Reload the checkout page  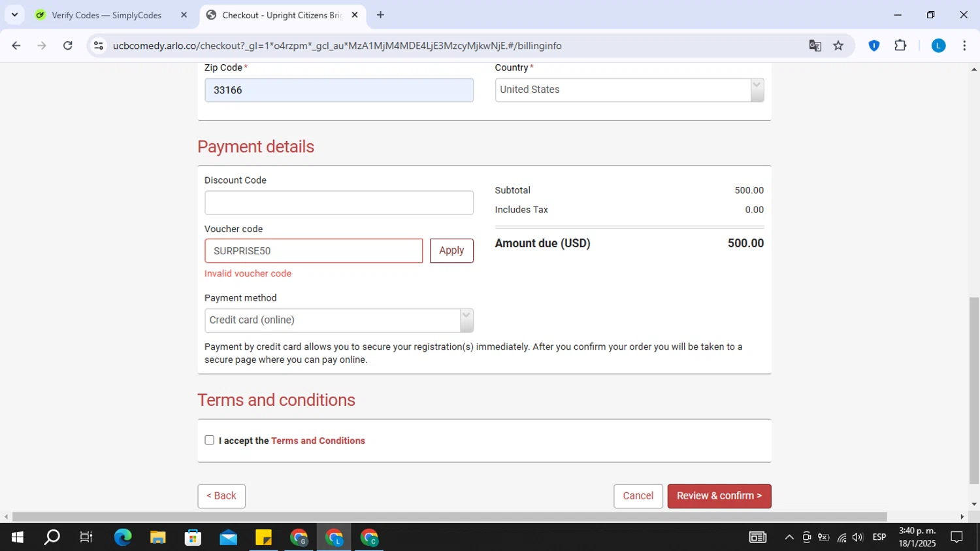tap(68, 46)
